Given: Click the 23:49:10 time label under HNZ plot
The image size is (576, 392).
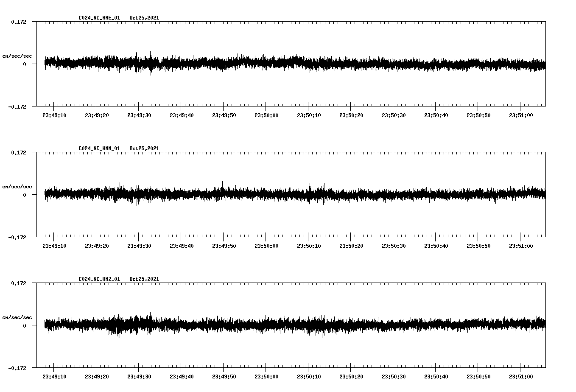Looking at the screenshot, I should (54, 376).
